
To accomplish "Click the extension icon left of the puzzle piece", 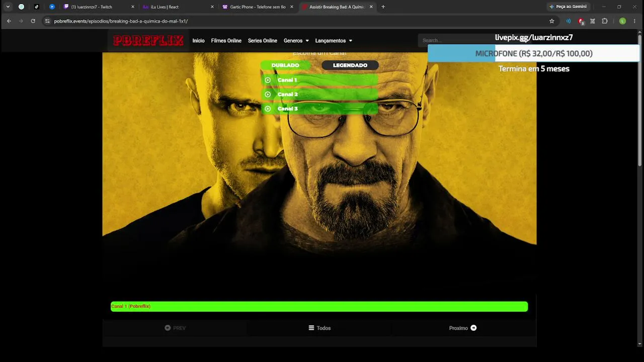I will [593, 21].
